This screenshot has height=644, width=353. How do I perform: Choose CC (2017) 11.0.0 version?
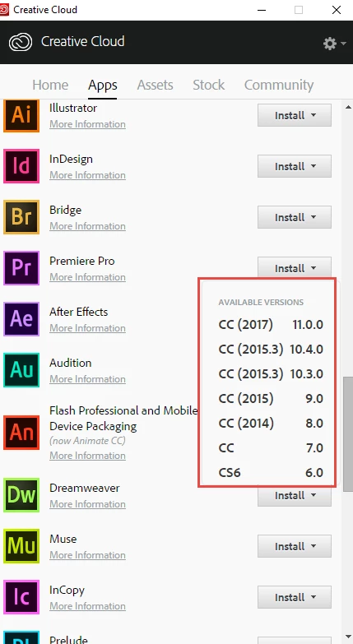(x=271, y=325)
